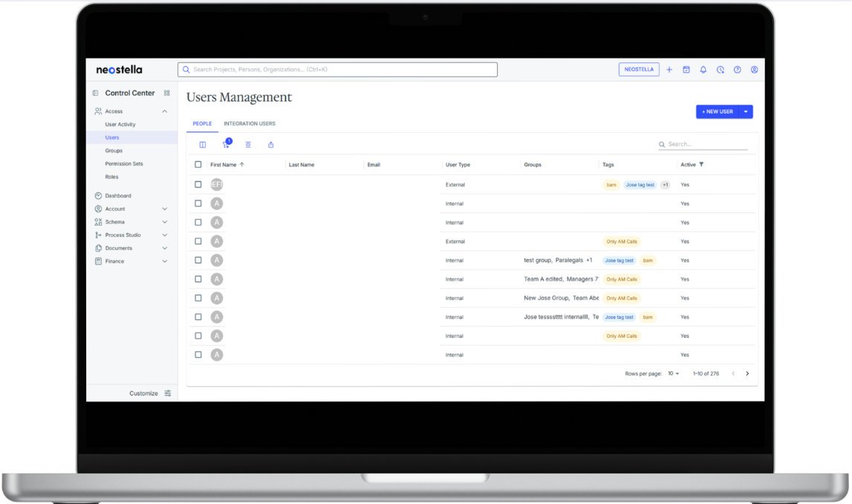Check the first External user row checkbox
The image size is (852, 504).
pos(198,185)
